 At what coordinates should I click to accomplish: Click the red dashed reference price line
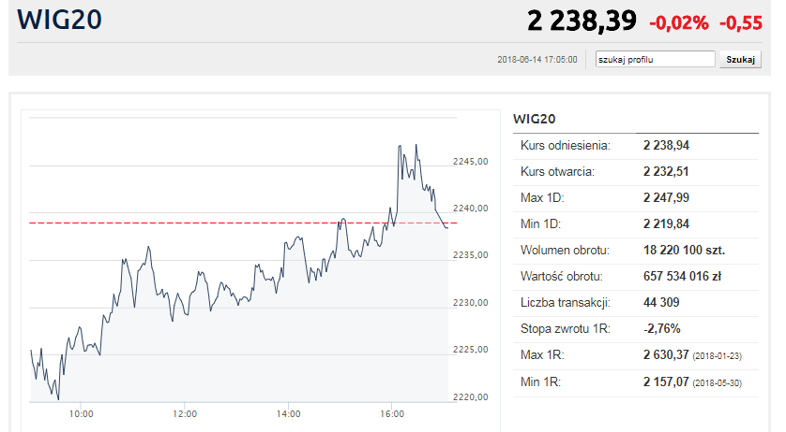[x=243, y=223]
